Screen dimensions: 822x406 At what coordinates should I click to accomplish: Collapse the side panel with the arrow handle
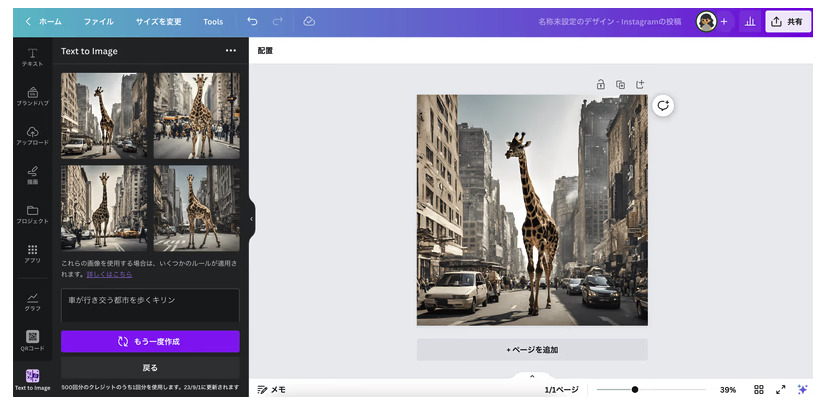(x=251, y=219)
